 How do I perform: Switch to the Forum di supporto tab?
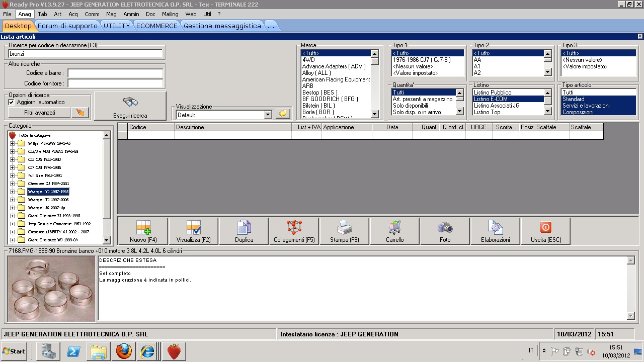(67, 26)
